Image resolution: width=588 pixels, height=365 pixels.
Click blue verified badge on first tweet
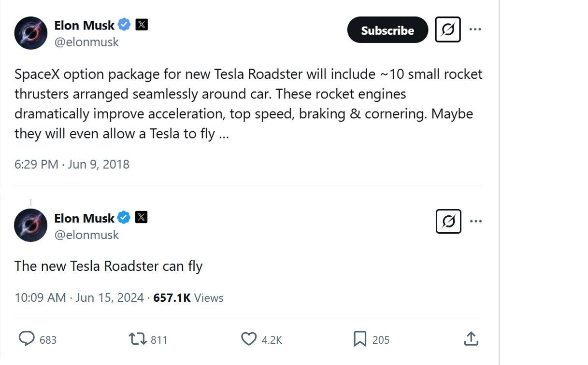125,25
